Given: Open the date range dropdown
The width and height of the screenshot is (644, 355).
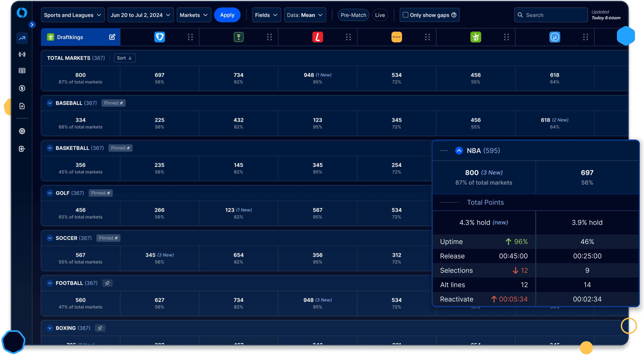Looking at the screenshot, I should [x=141, y=15].
